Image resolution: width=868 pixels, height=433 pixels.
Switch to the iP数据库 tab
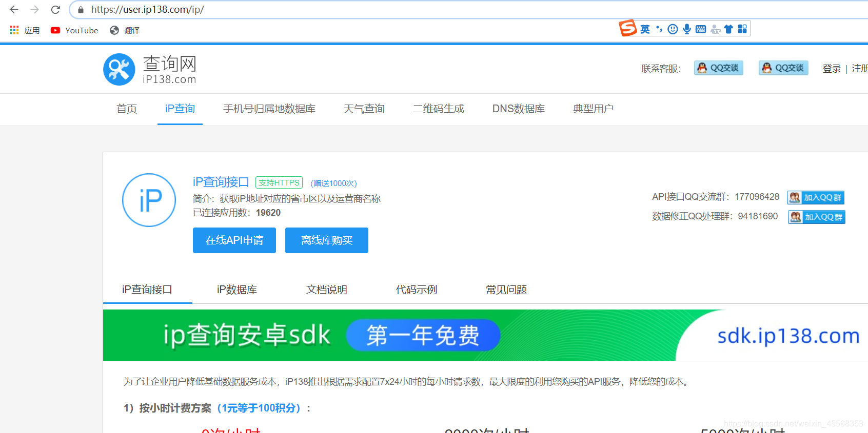coord(237,290)
